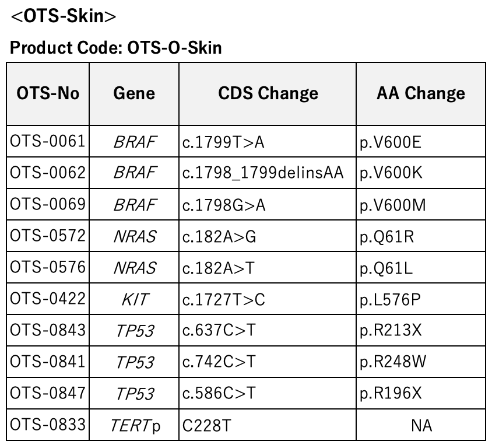Click the c.182A>T cell
This screenshot has width=492, height=448.
(x=268, y=268)
